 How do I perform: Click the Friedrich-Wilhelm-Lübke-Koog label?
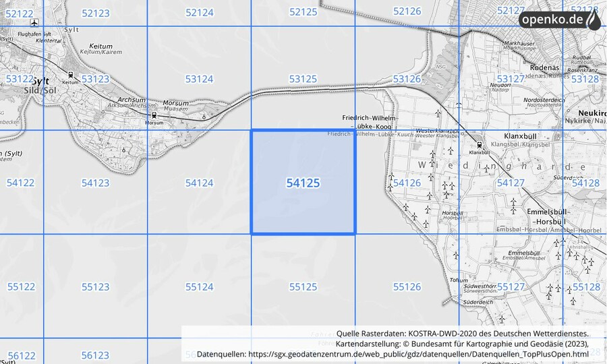click(370, 122)
